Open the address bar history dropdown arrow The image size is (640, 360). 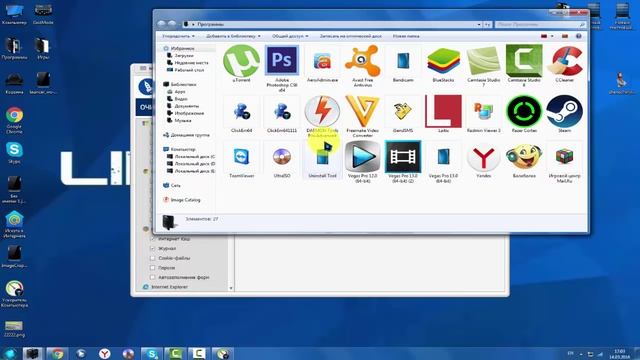[x=479, y=24]
